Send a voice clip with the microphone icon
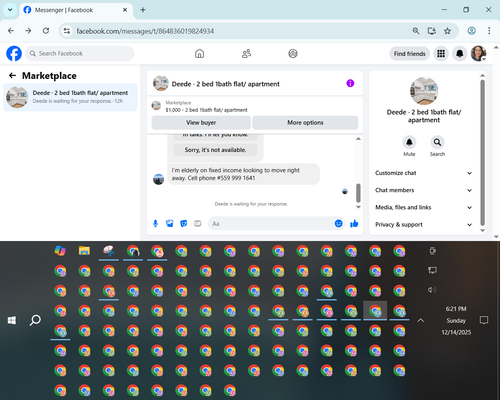The height and width of the screenshot is (400, 500). pyautogui.click(x=155, y=224)
